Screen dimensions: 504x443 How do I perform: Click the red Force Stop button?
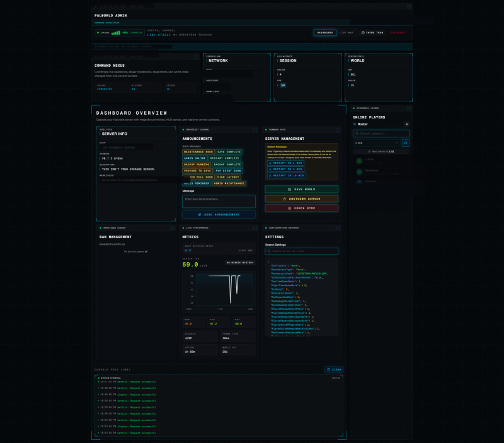click(x=302, y=209)
